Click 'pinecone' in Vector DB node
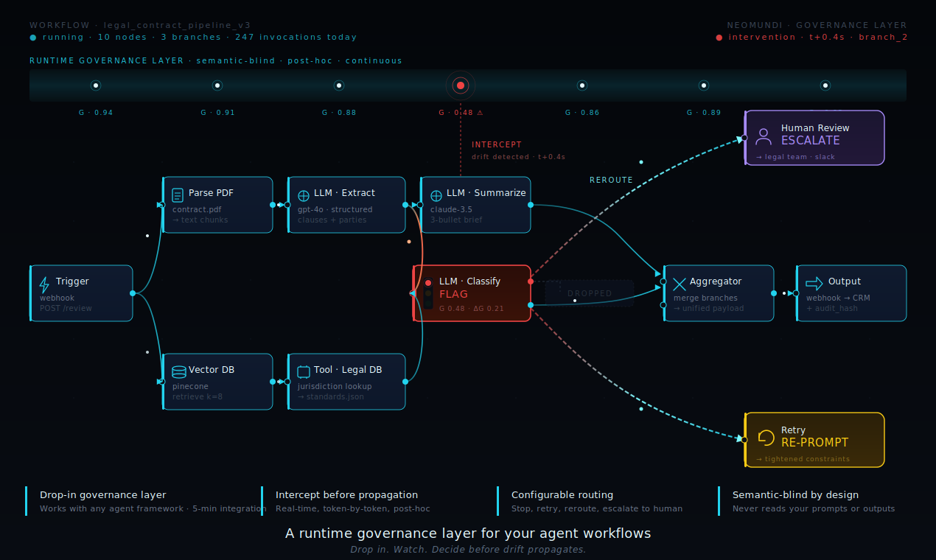This screenshot has width=936, height=560. pyautogui.click(x=191, y=386)
